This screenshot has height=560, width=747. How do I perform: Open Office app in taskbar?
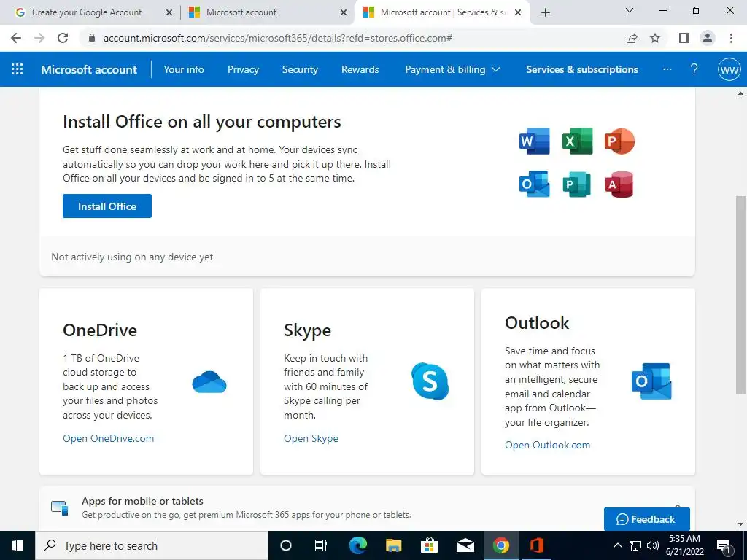pos(536,545)
